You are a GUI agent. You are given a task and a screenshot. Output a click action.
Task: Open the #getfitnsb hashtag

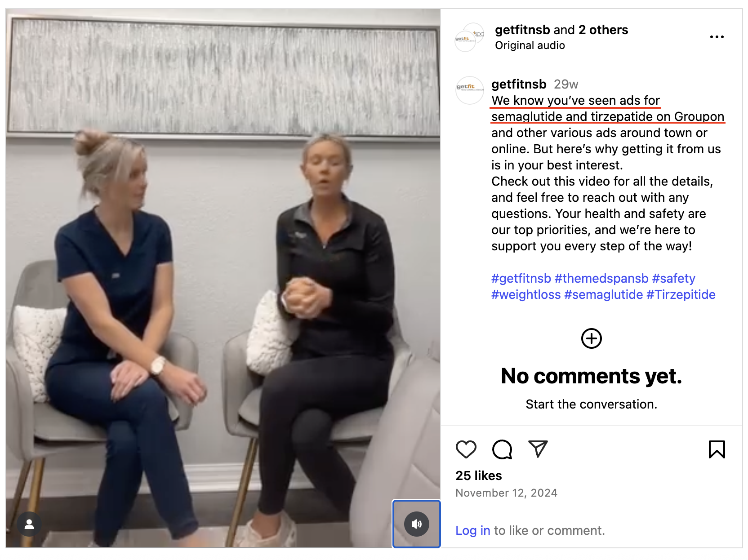point(521,278)
